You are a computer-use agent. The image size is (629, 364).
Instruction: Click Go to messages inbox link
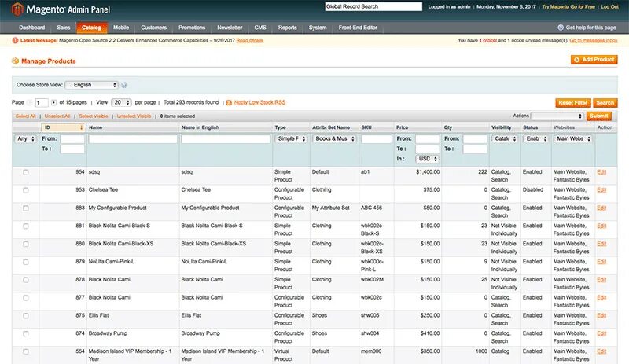594,41
